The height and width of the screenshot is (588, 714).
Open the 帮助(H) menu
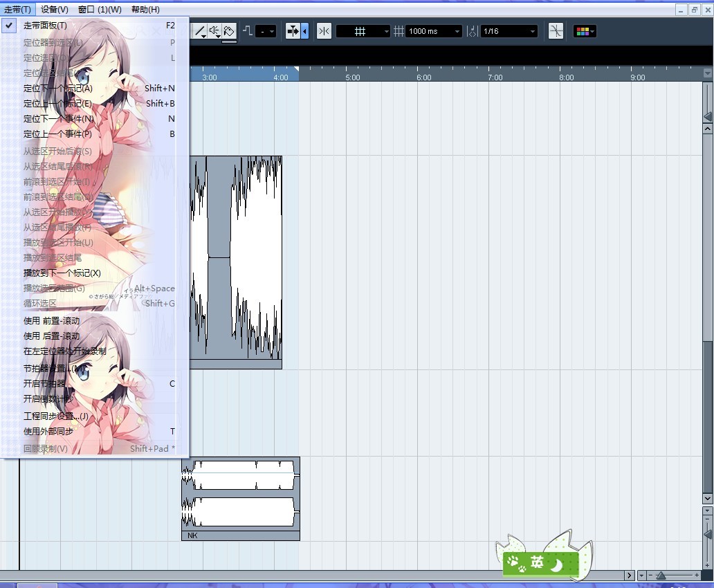pyautogui.click(x=145, y=10)
